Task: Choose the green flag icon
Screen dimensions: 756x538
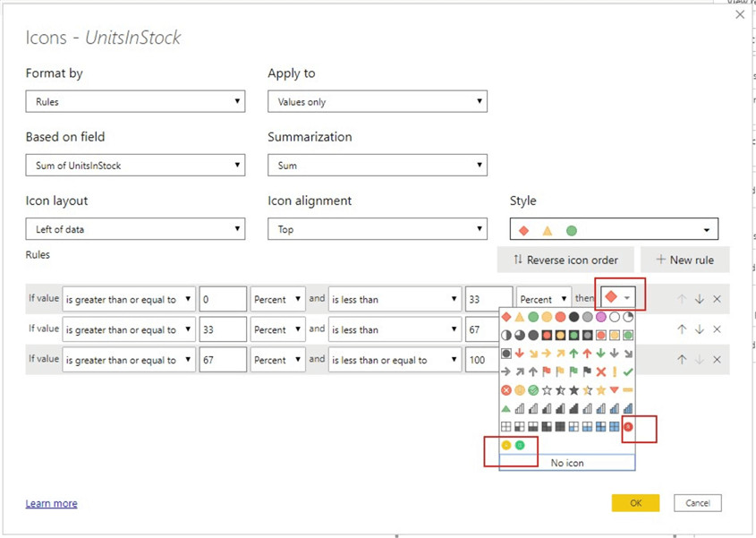Action: point(573,372)
